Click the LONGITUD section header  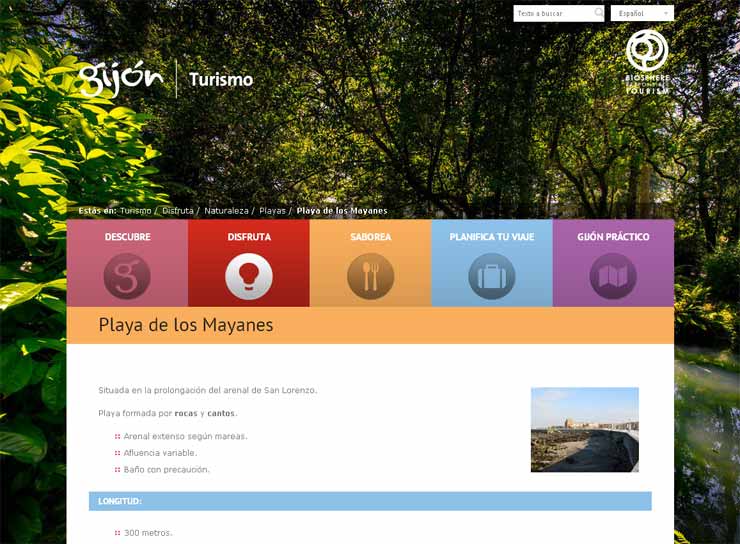click(370, 501)
